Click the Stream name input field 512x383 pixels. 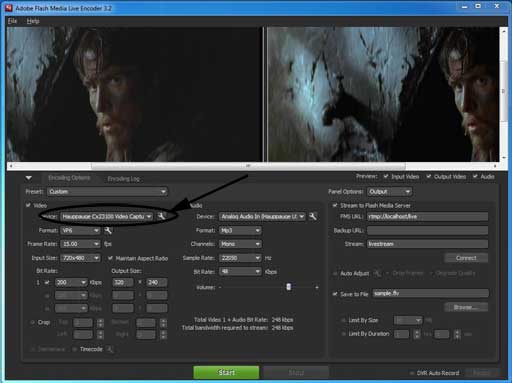(x=428, y=244)
